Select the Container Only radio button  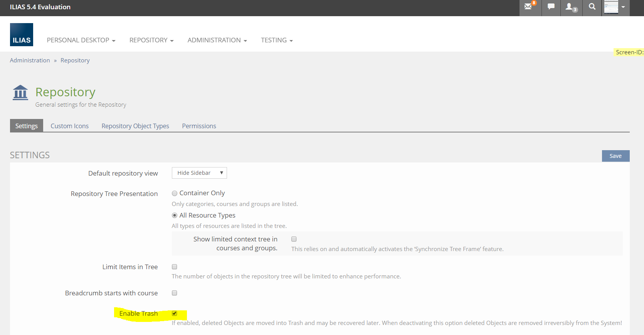tap(175, 193)
